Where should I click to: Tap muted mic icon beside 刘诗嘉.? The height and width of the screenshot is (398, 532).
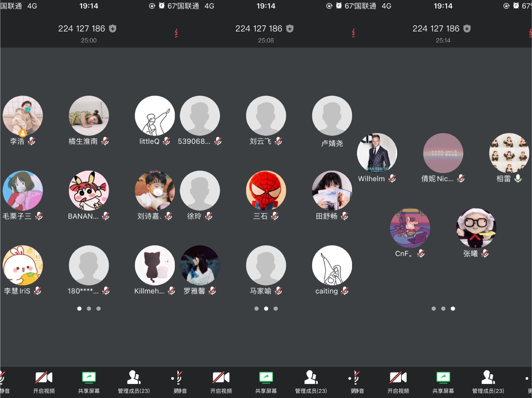pyautogui.click(x=169, y=216)
